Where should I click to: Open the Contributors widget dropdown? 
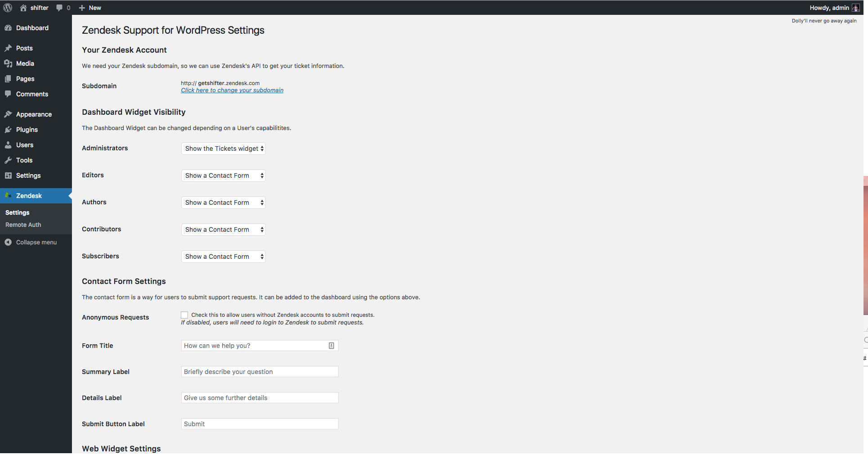[224, 230]
